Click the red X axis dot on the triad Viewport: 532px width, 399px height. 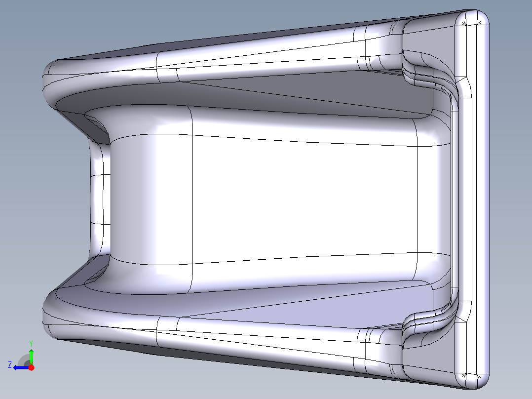click(31, 367)
